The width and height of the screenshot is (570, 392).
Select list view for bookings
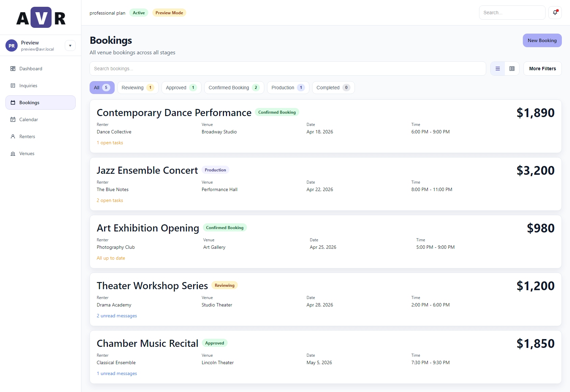(497, 69)
